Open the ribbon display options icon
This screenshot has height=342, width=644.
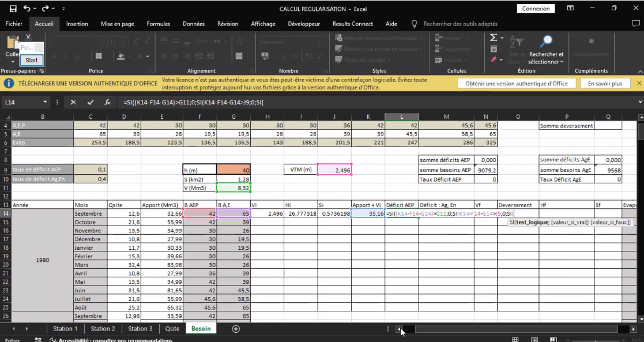(570, 8)
